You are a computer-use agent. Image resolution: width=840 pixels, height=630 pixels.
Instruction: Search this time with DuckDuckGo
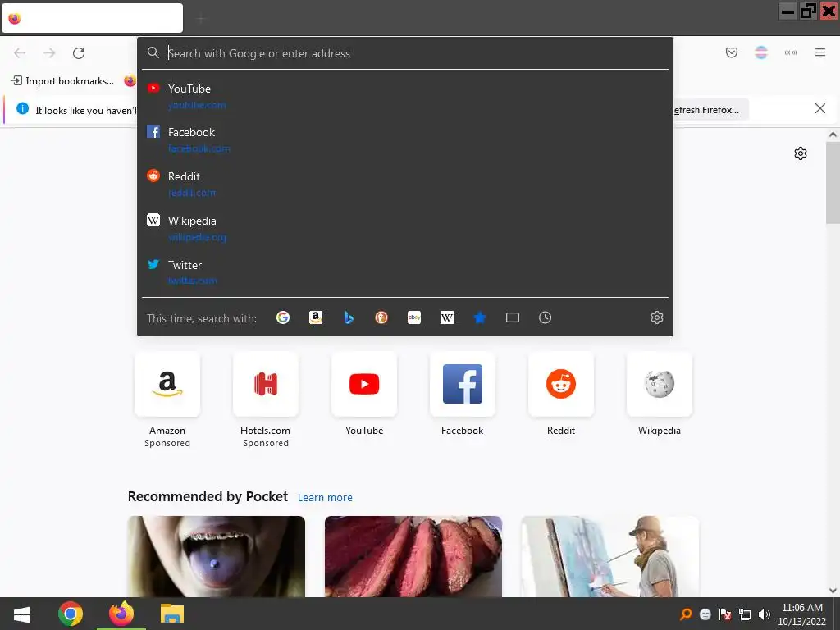pyautogui.click(x=381, y=317)
